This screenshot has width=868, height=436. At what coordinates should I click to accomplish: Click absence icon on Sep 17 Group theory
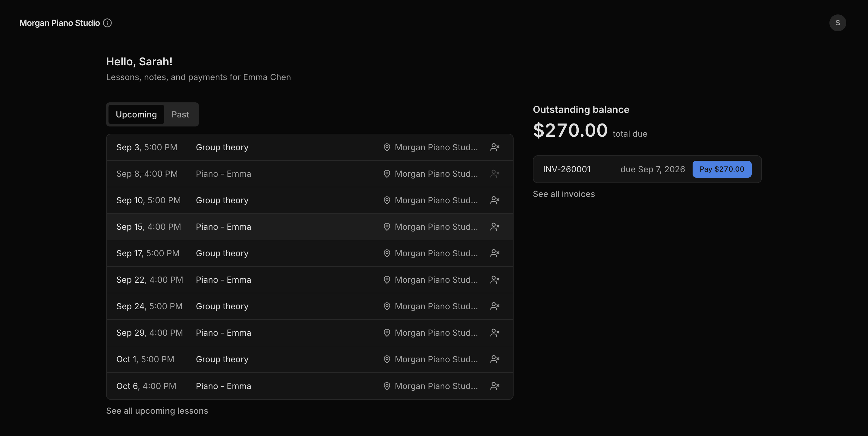coord(495,253)
